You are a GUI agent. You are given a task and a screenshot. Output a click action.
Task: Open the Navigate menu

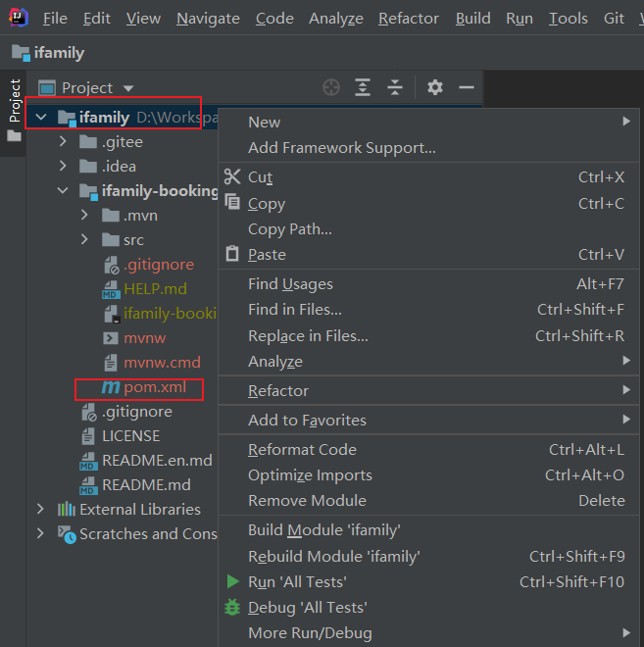point(208,19)
